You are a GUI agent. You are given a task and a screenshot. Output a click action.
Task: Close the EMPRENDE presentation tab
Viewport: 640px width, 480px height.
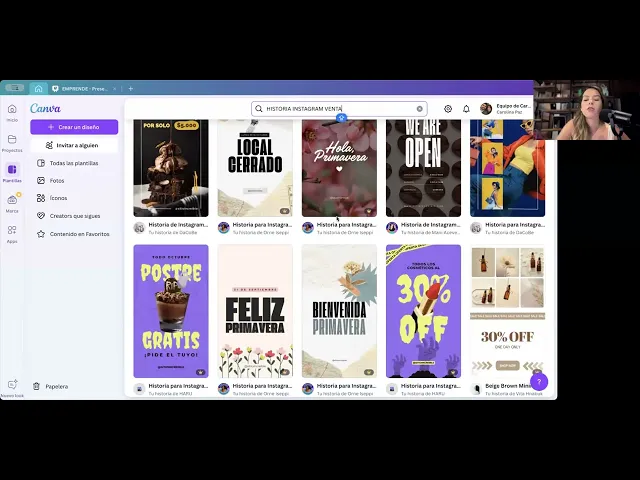[115, 89]
